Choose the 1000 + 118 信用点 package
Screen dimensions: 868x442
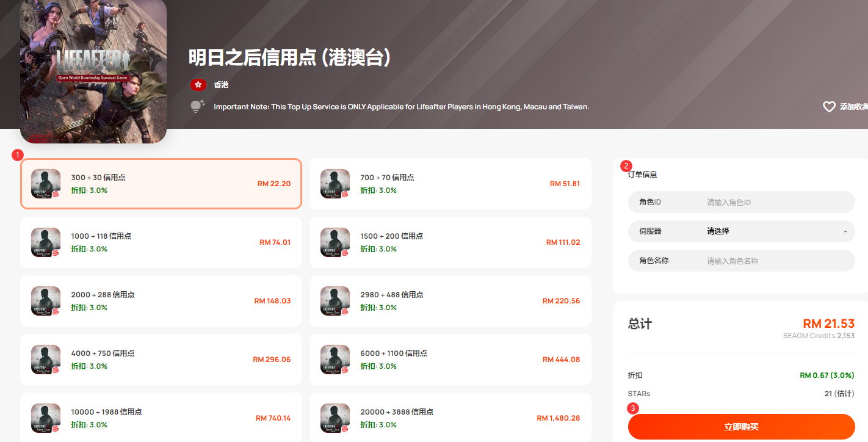(x=161, y=242)
